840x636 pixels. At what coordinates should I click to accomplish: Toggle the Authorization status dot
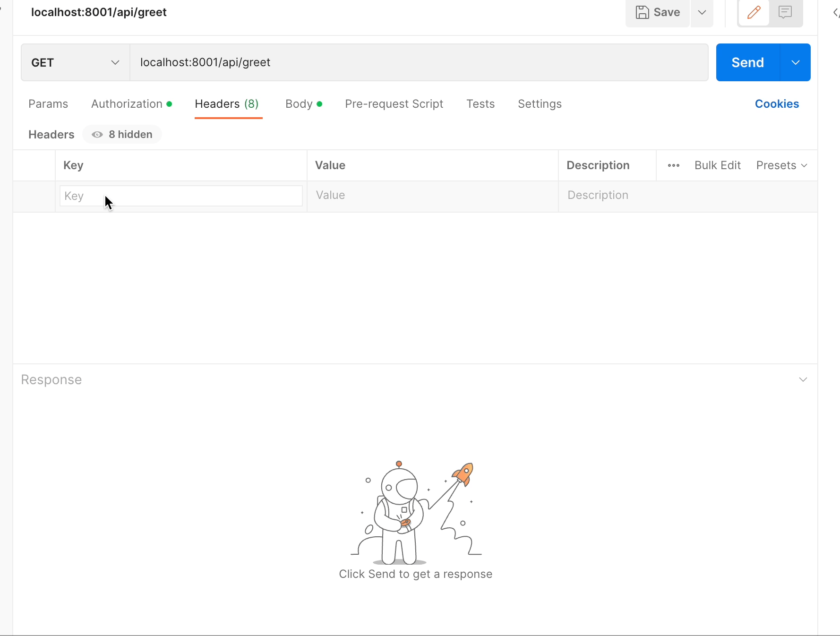click(x=170, y=103)
